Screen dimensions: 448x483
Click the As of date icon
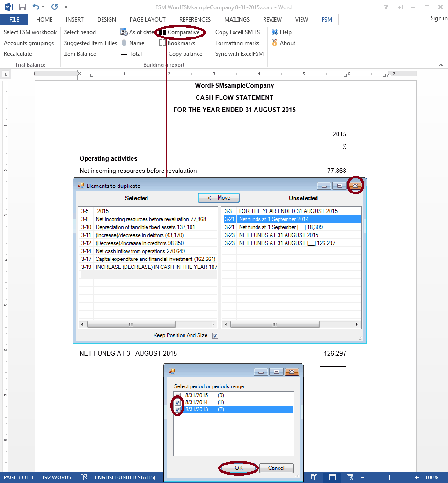pos(124,32)
